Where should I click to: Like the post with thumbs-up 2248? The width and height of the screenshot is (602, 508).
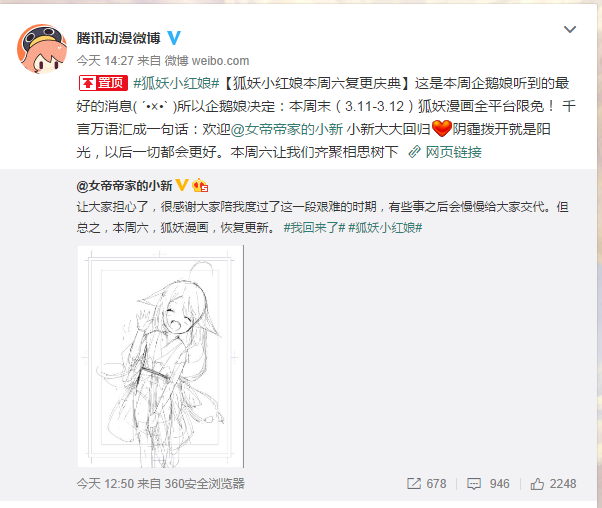[537, 484]
